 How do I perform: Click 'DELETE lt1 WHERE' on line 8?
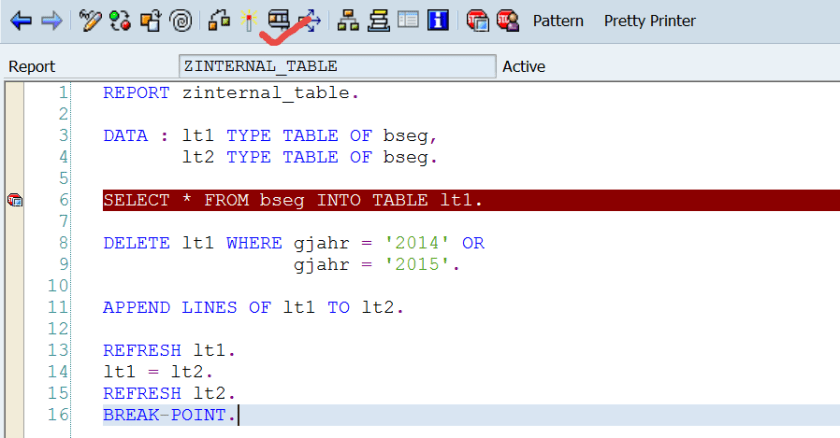[x=192, y=243]
